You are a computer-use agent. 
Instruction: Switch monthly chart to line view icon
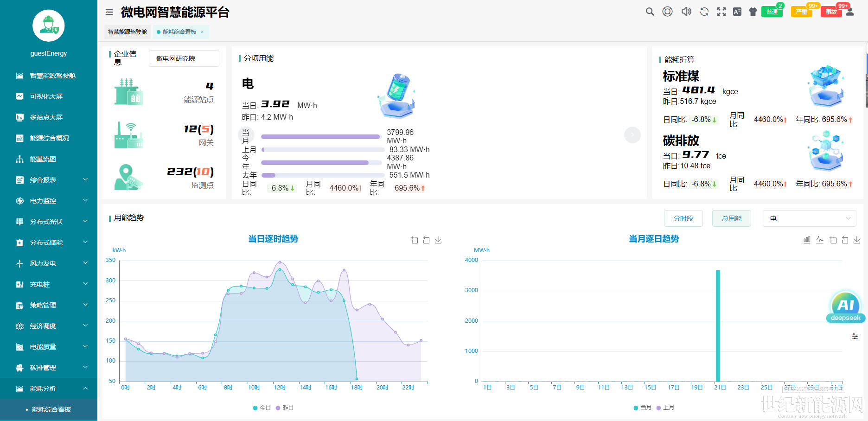pyautogui.click(x=820, y=240)
